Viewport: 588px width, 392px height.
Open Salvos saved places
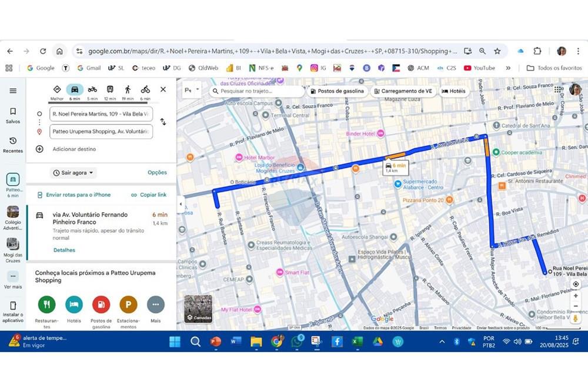(x=13, y=115)
